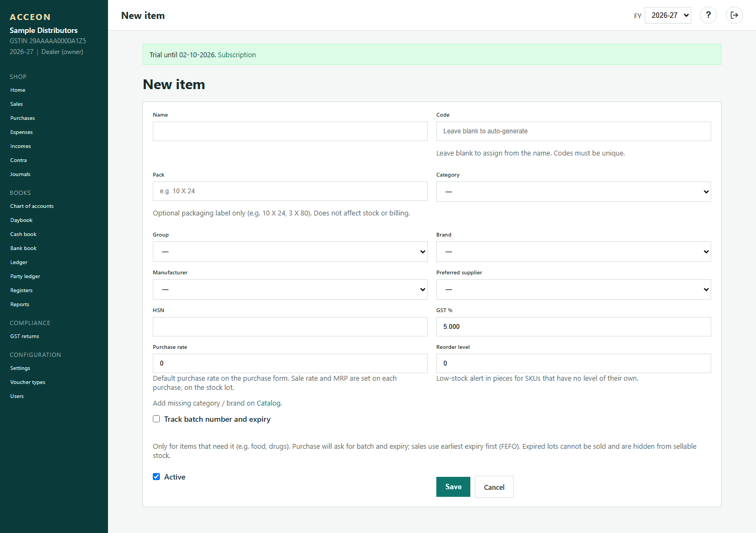Click the Purchase rate field
This screenshot has height=533, width=756.
(290, 363)
